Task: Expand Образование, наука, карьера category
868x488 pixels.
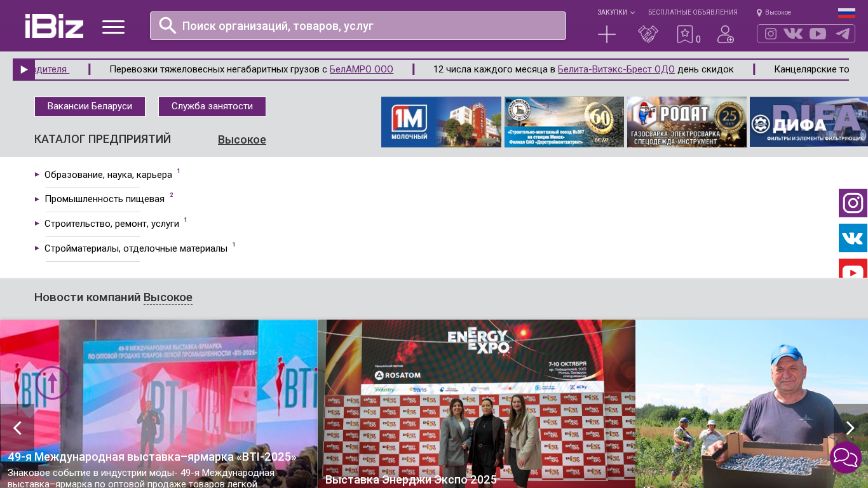Action: [108, 175]
